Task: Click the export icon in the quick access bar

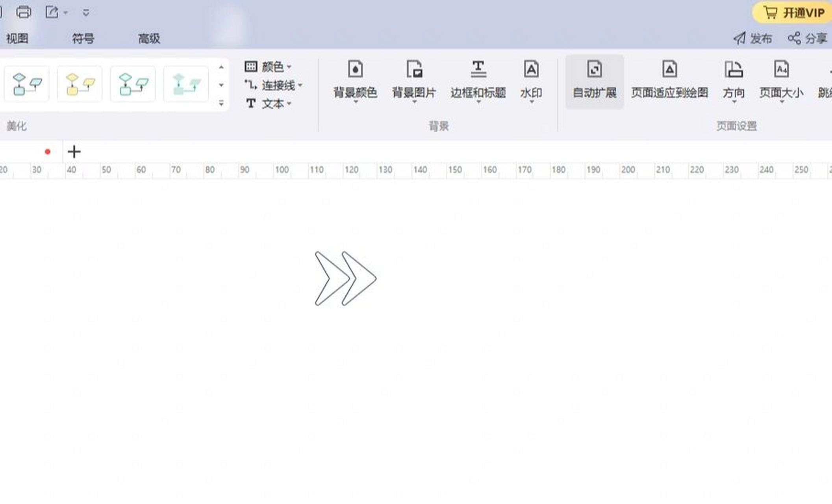Action: pyautogui.click(x=52, y=12)
